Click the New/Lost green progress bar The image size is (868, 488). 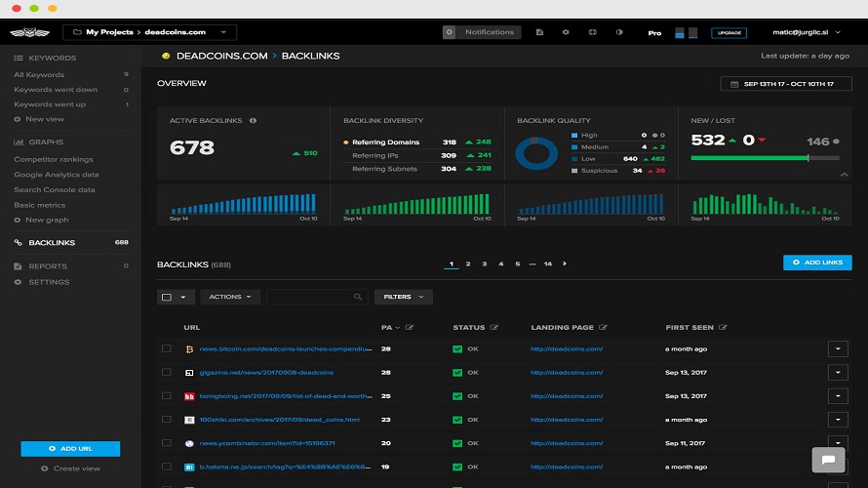(750, 158)
